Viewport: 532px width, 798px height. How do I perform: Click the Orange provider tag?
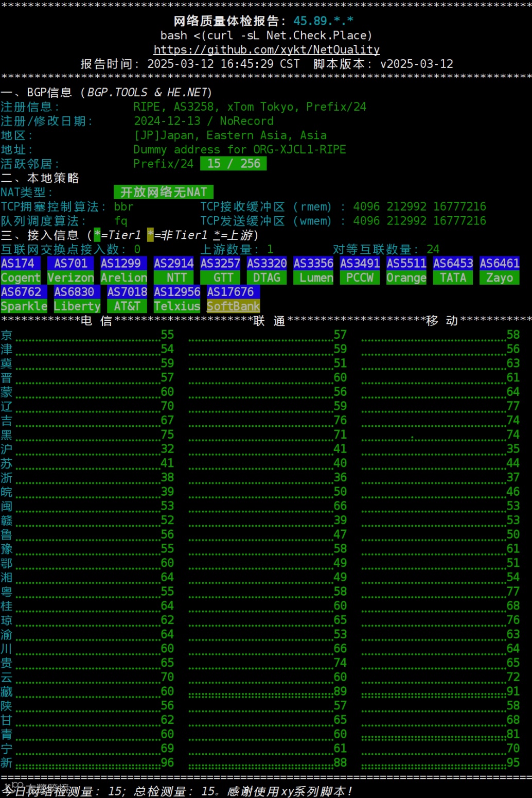pyautogui.click(x=406, y=278)
